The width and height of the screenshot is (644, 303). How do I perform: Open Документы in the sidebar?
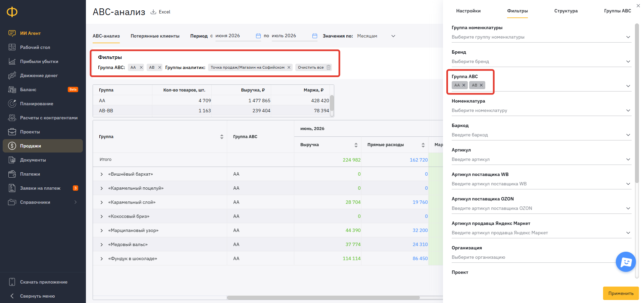(33, 160)
